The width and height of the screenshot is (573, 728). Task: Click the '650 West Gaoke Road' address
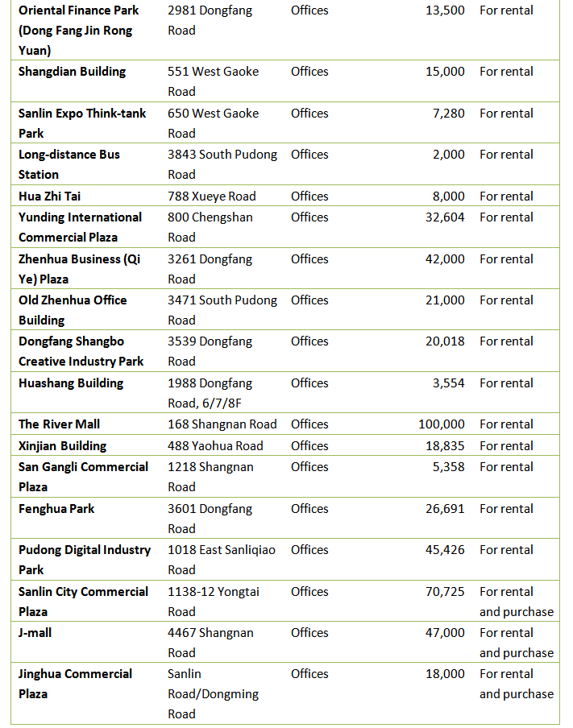[x=214, y=123]
